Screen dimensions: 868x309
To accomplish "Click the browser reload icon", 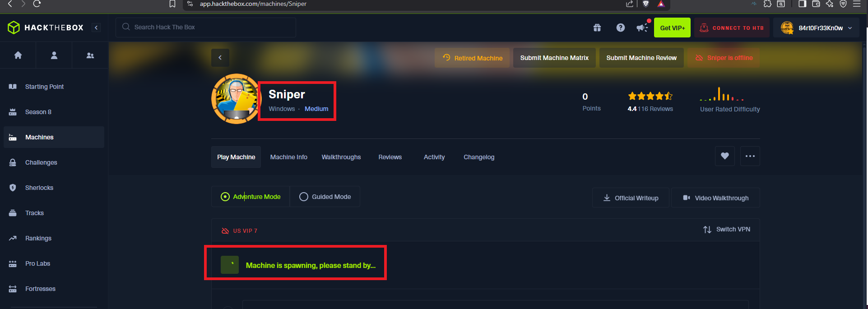I will click(x=37, y=4).
